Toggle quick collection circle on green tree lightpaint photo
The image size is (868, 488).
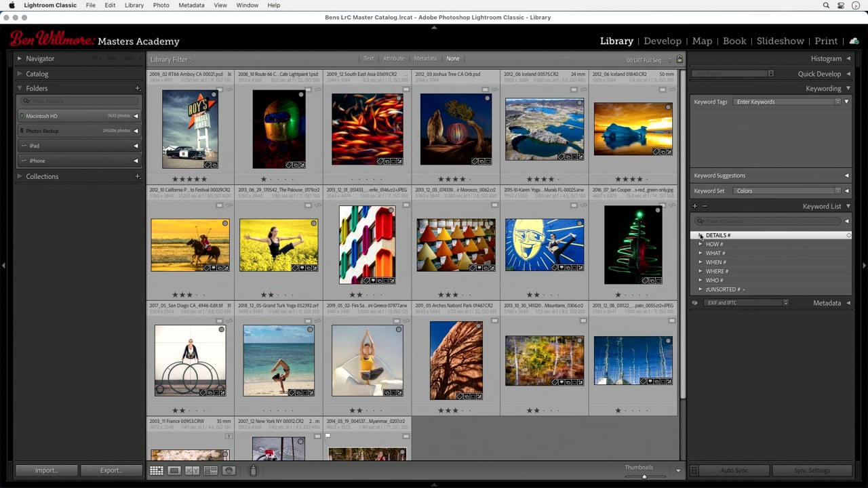pos(658,210)
